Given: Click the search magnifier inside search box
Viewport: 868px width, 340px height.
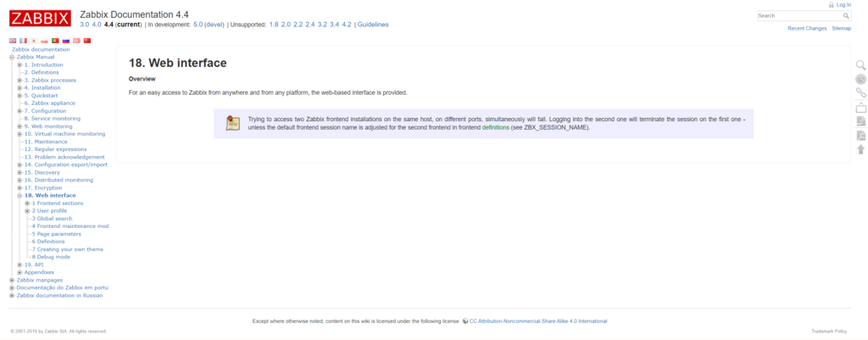Looking at the screenshot, I should [845, 15].
